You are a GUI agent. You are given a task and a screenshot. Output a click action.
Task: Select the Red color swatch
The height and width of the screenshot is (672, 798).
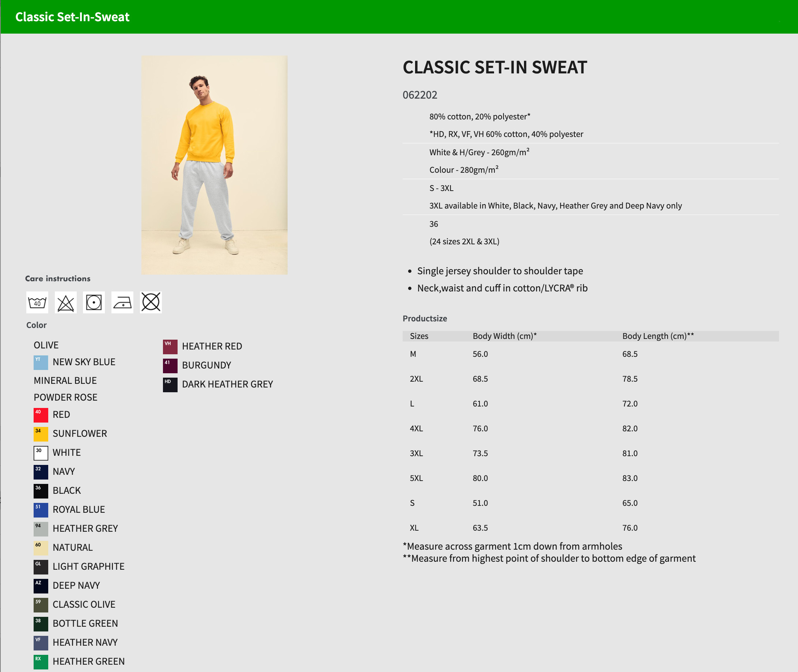(x=41, y=415)
